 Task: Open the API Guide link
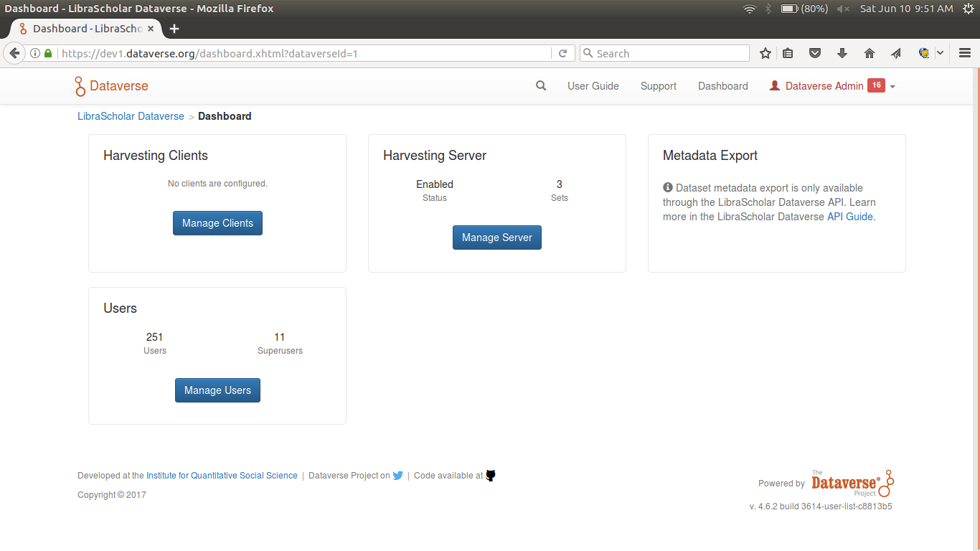850,217
